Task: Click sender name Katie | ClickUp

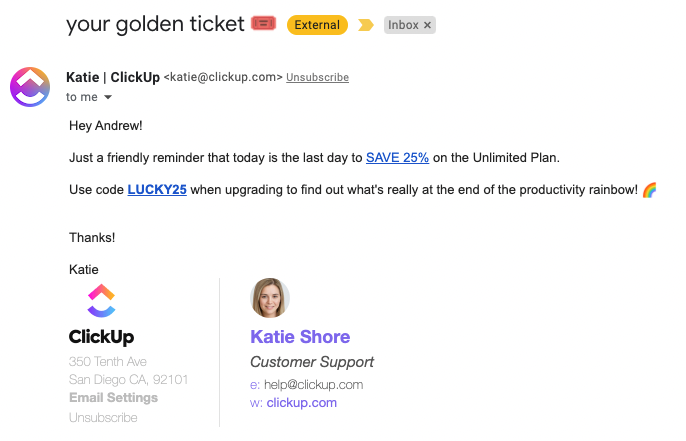Action: [112, 77]
